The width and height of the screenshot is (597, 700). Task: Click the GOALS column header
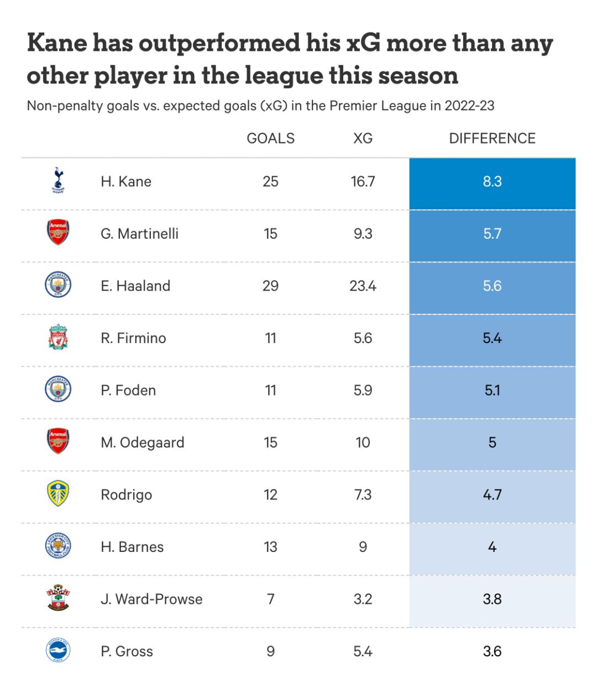click(x=270, y=138)
